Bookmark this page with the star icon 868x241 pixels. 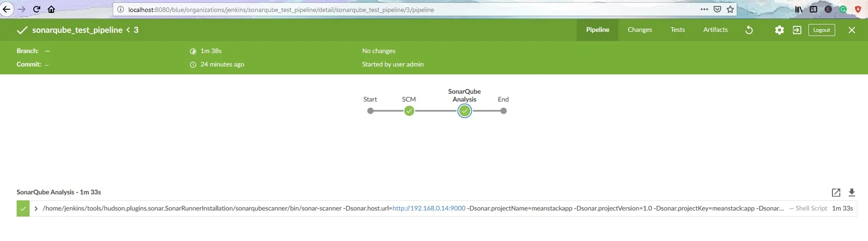pyautogui.click(x=730, y=9)
